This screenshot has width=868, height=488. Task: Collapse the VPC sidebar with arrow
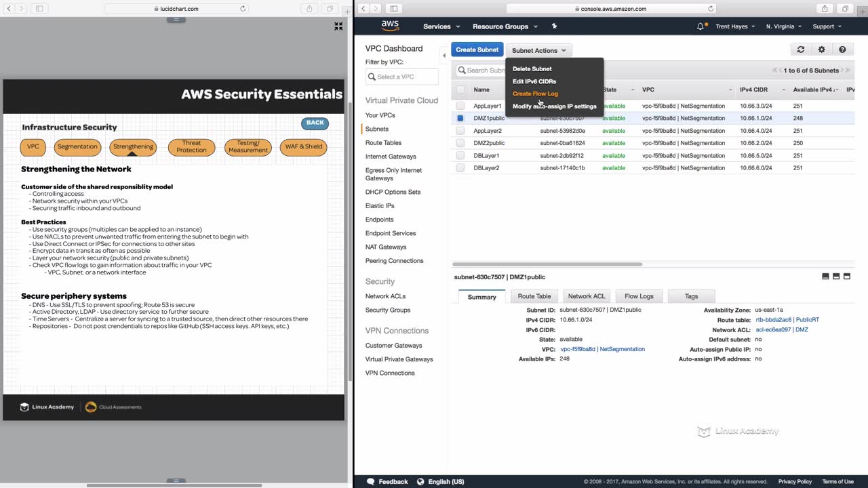pyautogui.click(x=444, y=55)
